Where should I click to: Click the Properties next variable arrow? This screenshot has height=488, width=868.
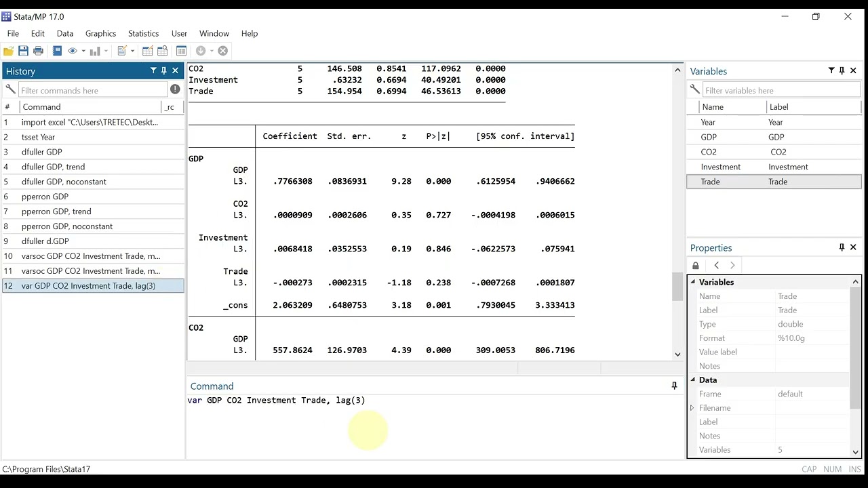coord(732,265)
